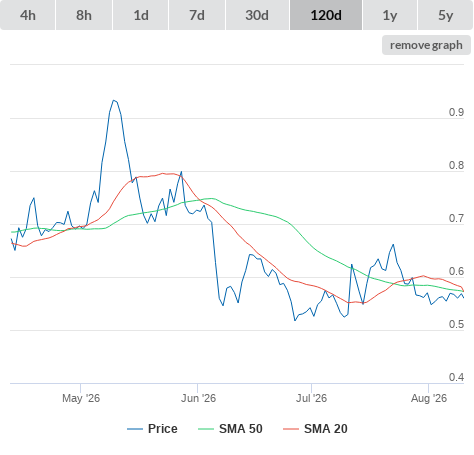Toggle SMA 20 series legend label
This screenshot has height=455, width=474.
[326, 429]
